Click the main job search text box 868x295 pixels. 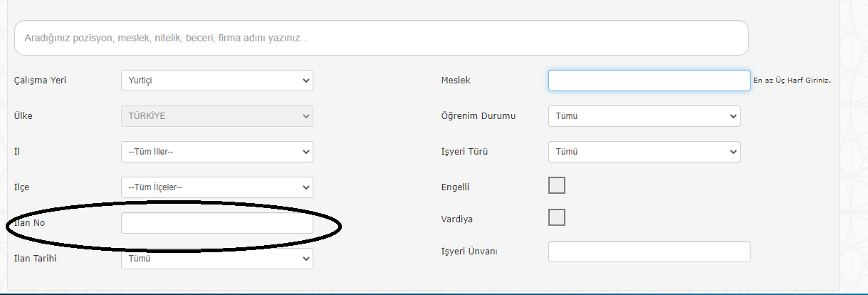(x=381, y=38)
